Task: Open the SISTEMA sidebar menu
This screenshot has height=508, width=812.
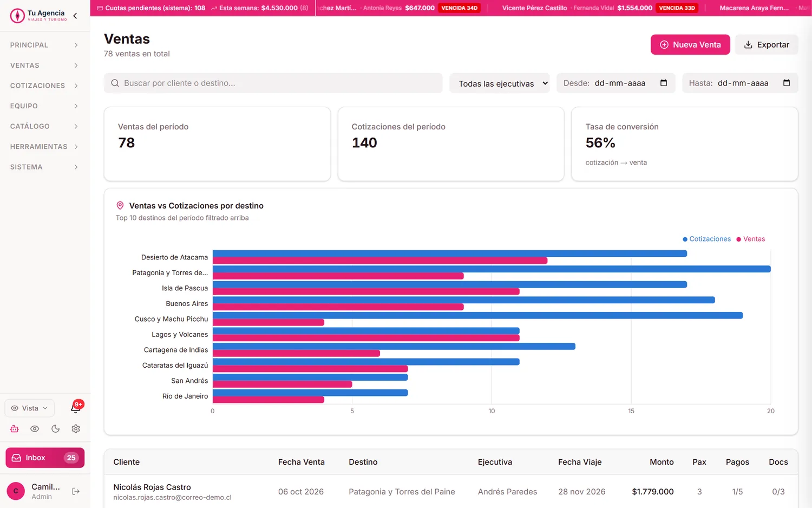Action: [45, 167]
